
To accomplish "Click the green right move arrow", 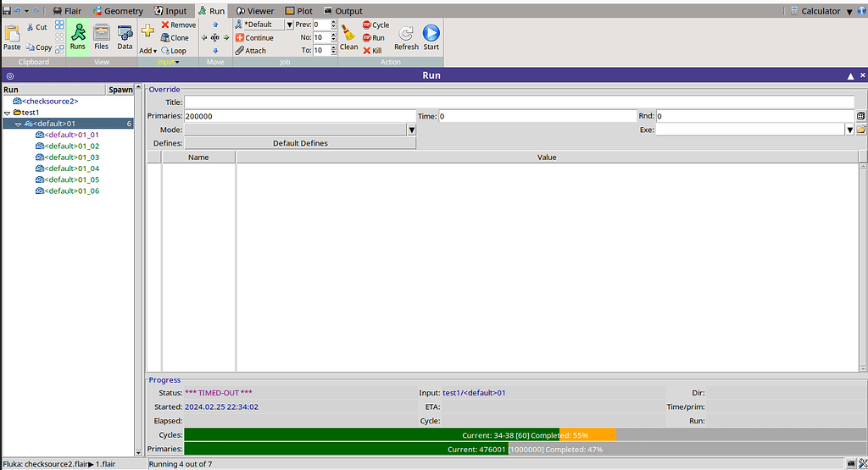I will [225, 37].
